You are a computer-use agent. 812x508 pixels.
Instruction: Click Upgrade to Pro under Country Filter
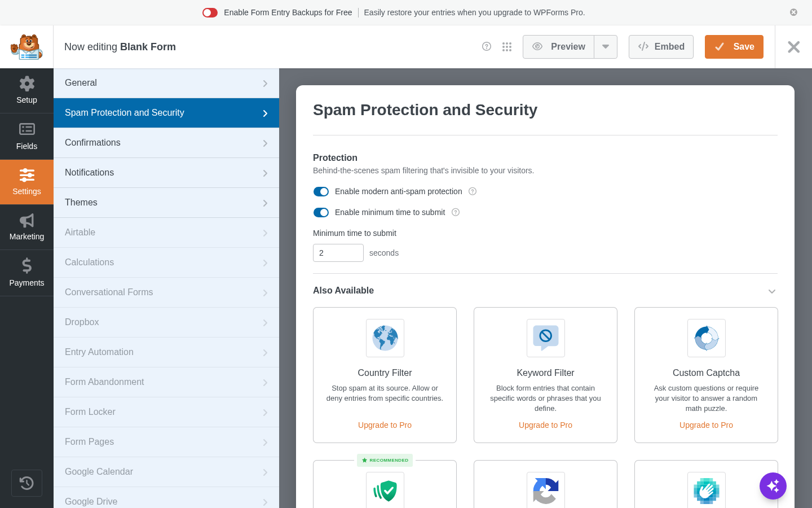pos(385,425)
